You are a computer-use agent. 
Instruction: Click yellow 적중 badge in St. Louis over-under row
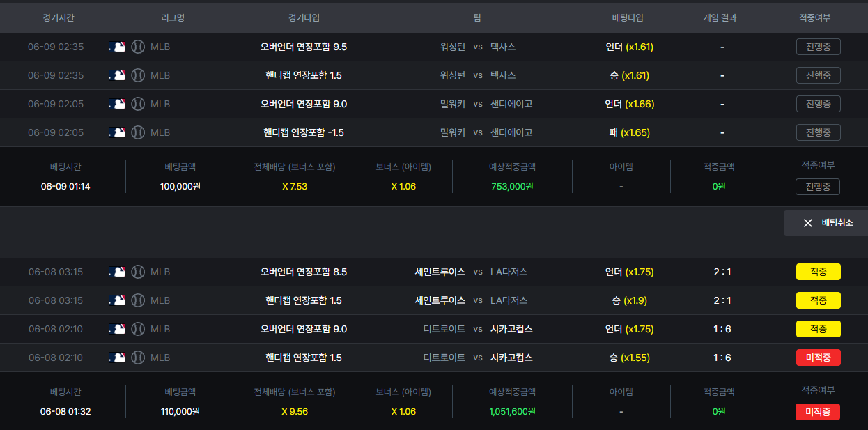coord(819,272)
